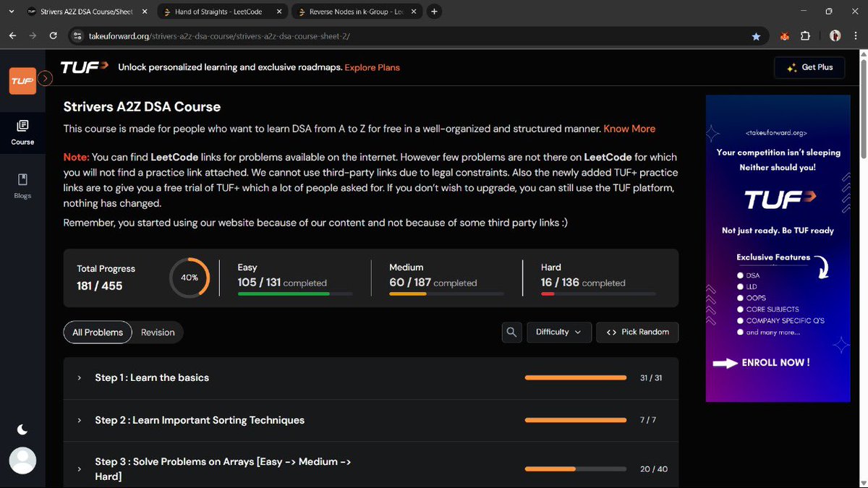Open the tab search dropdown arrow
Viewport: 868px width, 488px height.
[x=11, y=12]
